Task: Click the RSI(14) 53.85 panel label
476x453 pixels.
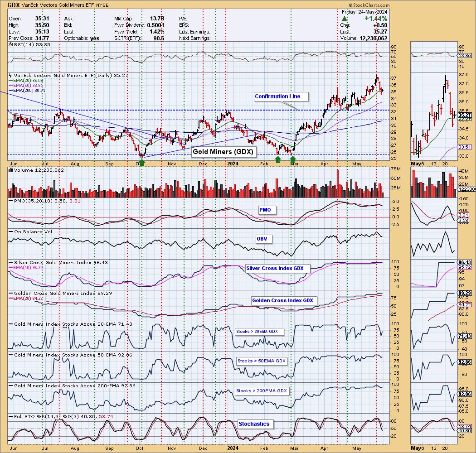Action: pos(30,44)
